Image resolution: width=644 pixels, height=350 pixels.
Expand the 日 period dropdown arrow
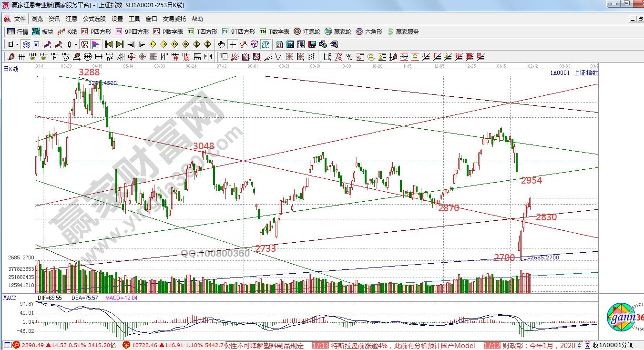[17, 44]
